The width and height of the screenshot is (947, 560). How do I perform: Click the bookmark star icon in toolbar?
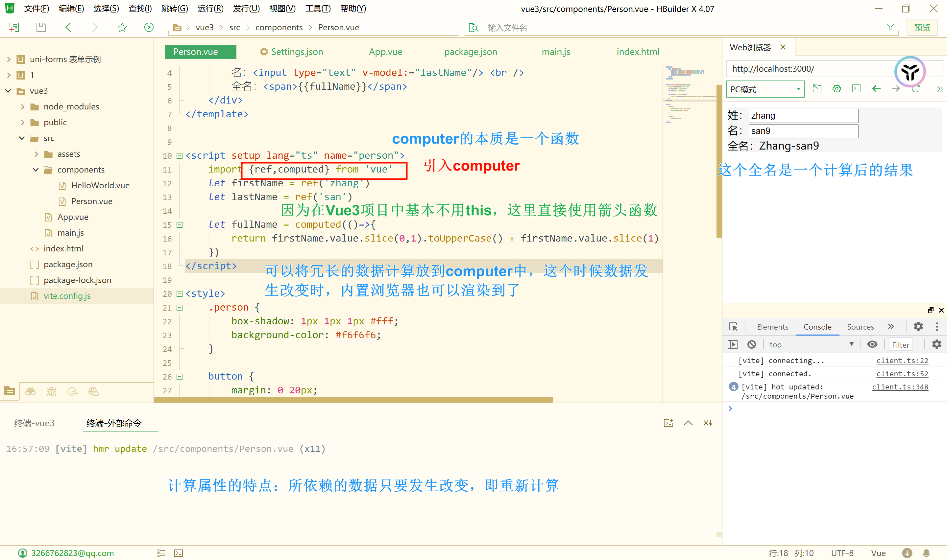click(x=122, y=27)
